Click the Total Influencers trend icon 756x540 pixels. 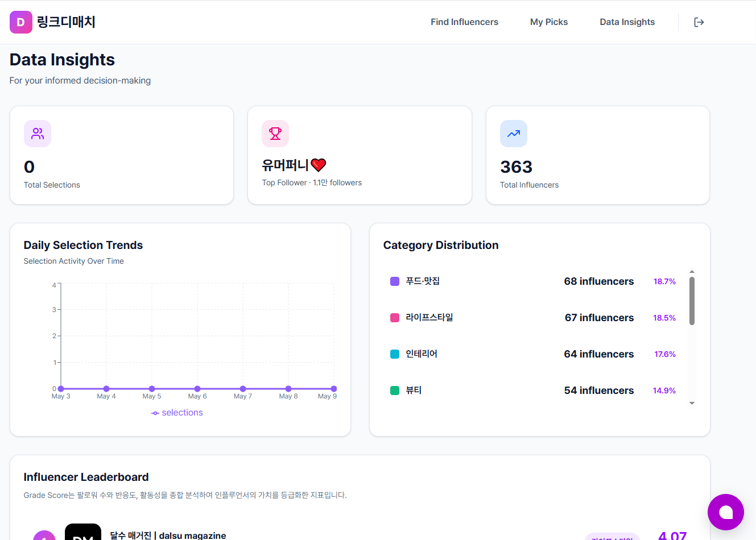(x=514, y=134)
